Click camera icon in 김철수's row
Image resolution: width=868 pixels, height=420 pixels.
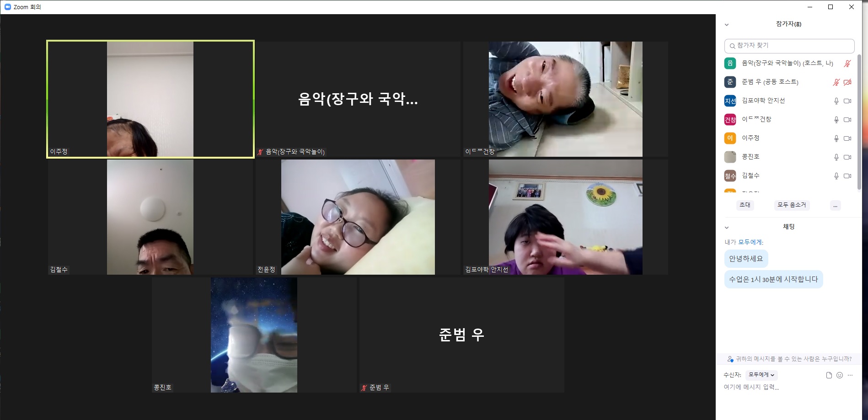pyautogui.click(x=847, y=176)
